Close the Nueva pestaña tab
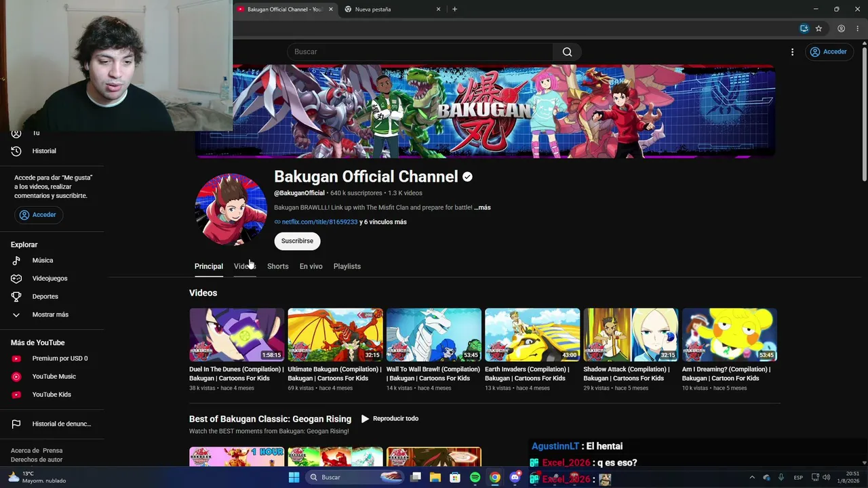The height and width of the screenshot is (488, 868). pos(438,9)
